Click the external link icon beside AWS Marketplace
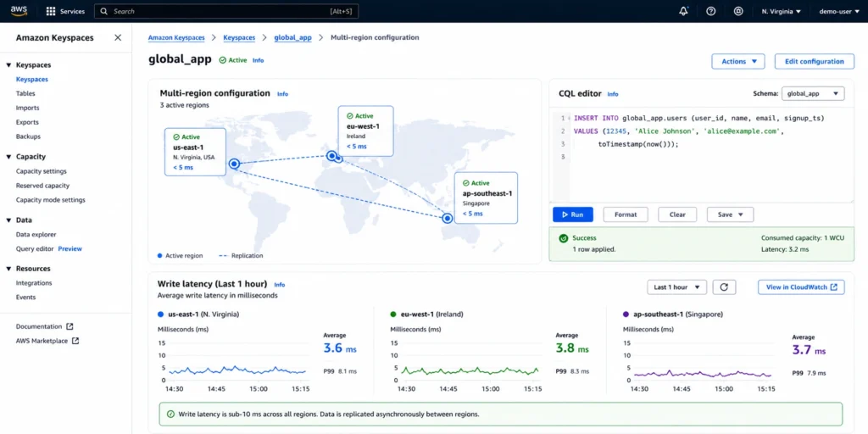The height and width of the screenshot is (434, 868). [x=75, y=341]
